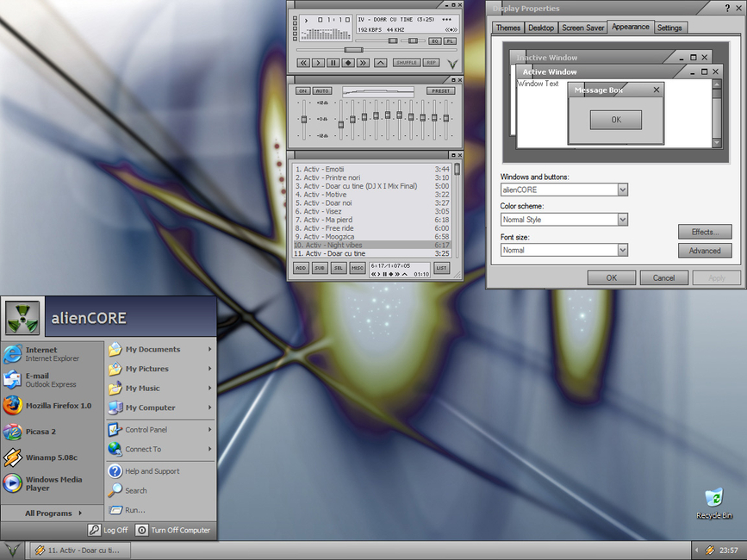Click the Advanced button in Display Properties

tap(705, 251)
